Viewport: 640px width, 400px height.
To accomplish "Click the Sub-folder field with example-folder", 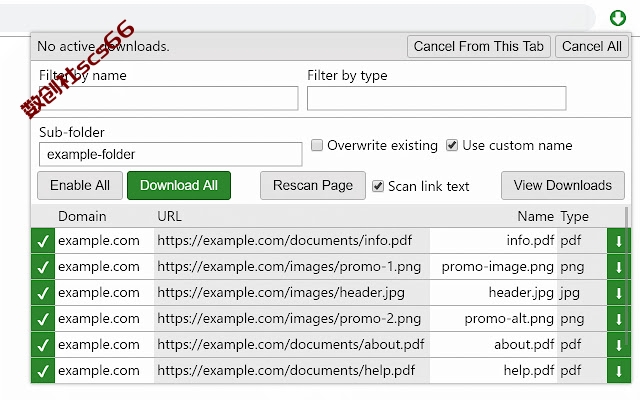I will click(x=171, y=154).
